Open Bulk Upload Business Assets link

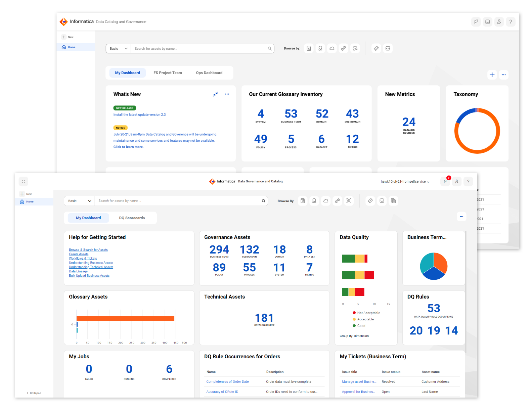89,276
